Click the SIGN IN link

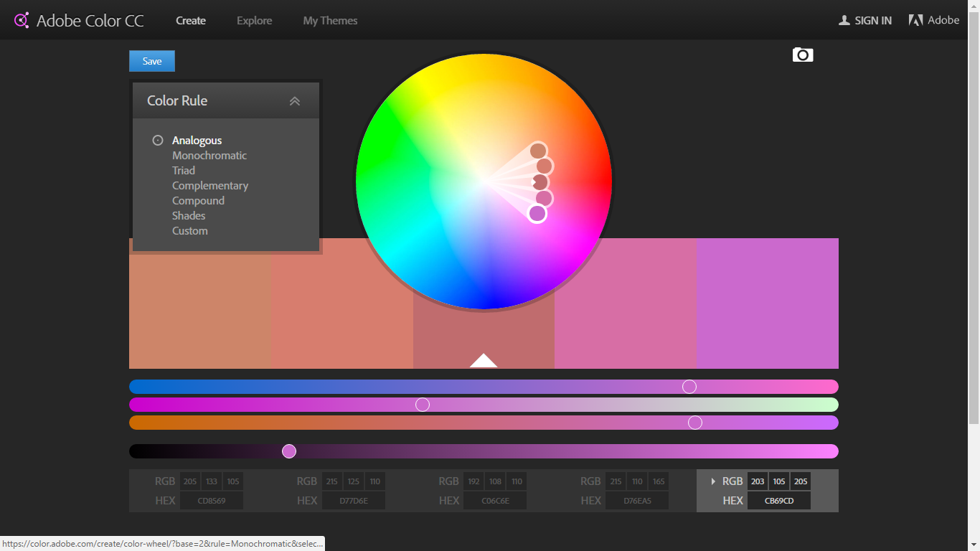click(873, 20)
